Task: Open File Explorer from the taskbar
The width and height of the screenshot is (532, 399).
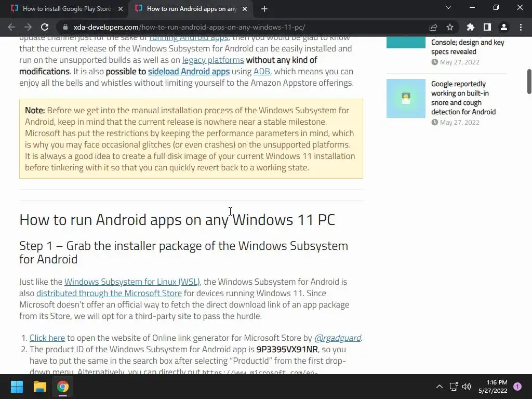Action: click(x=39, y=387)
